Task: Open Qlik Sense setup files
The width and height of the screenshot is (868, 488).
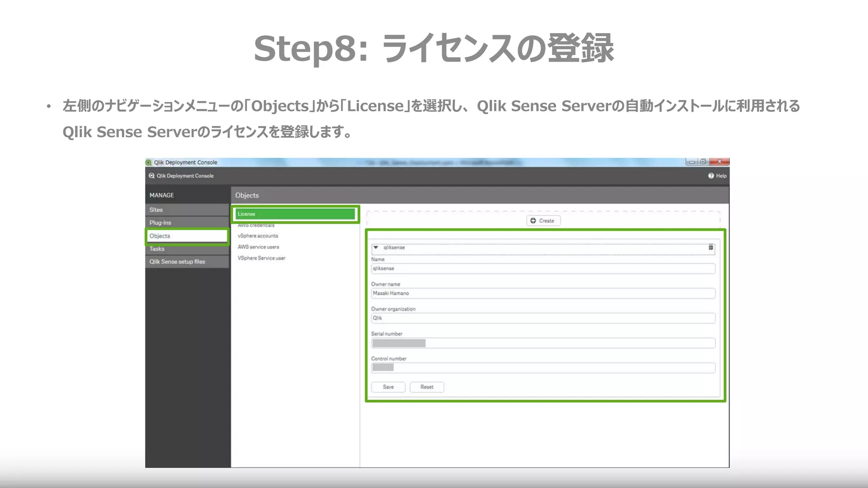Action: [x=187, y=261]
